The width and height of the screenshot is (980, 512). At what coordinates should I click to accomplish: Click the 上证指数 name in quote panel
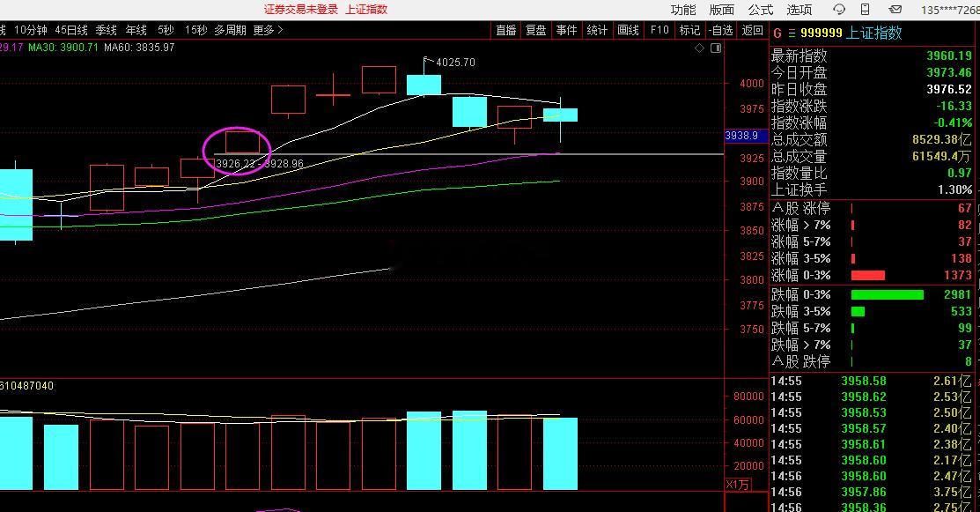873,33
